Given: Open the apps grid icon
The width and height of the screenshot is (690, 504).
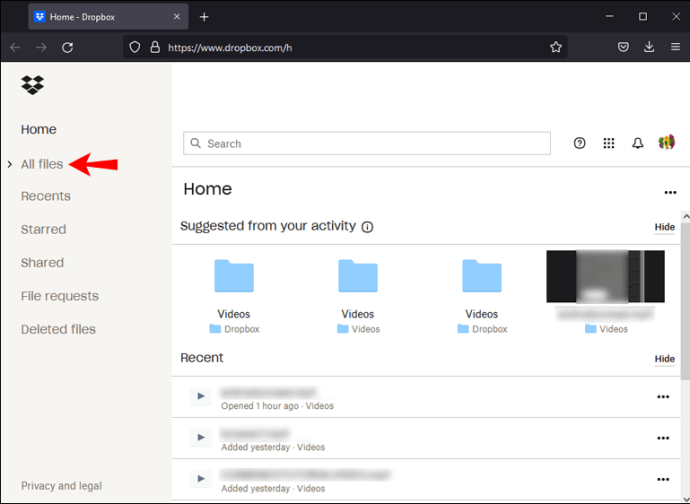Looking at the screenshot, I should [609, 143].
